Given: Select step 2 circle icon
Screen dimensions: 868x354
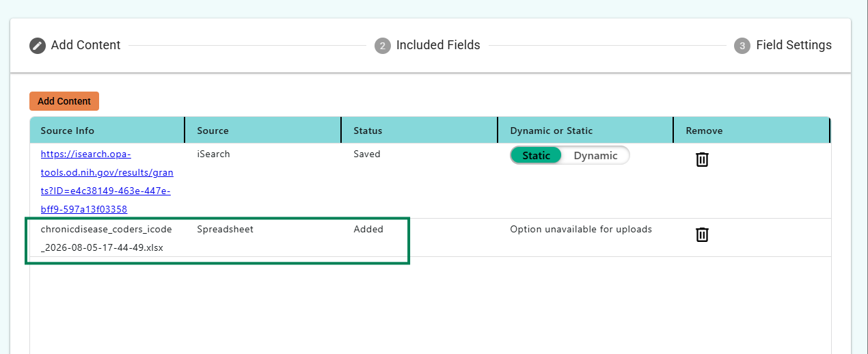Looking at the screenshot, I should pos(383,46).
